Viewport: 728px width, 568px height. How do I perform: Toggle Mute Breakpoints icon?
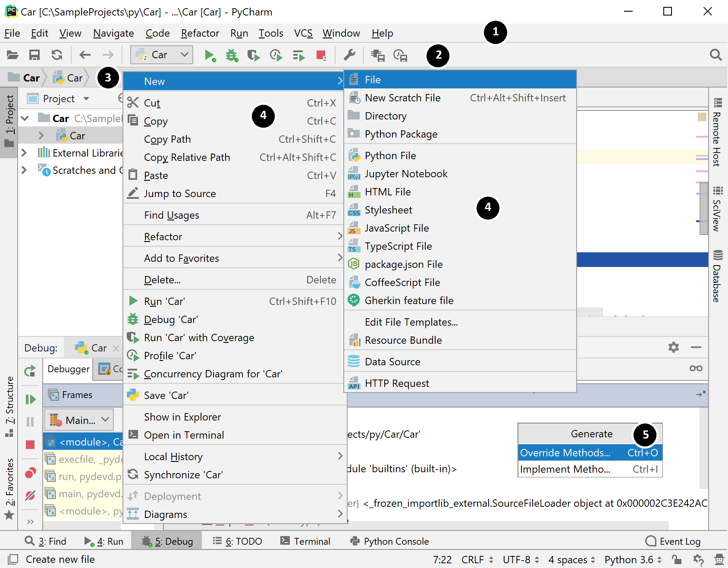coord(30,496)
